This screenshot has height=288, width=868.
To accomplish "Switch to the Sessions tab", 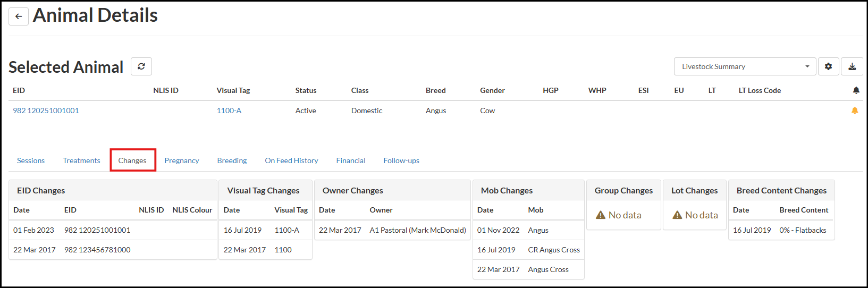I will pos(31,160).
